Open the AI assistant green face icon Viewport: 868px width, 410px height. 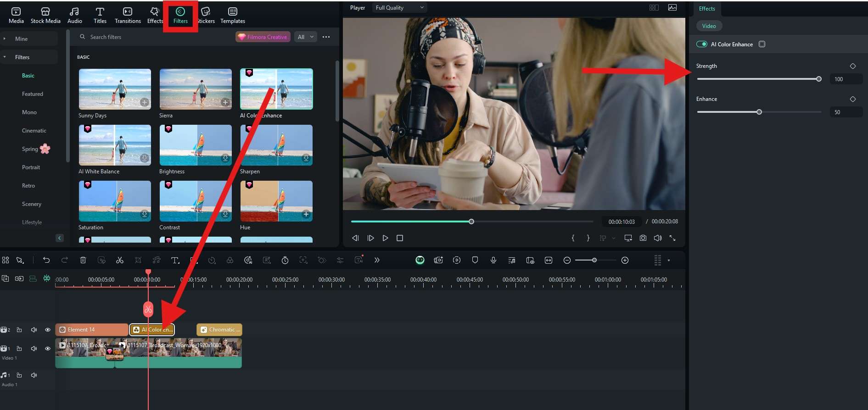[x=420, y=260]
